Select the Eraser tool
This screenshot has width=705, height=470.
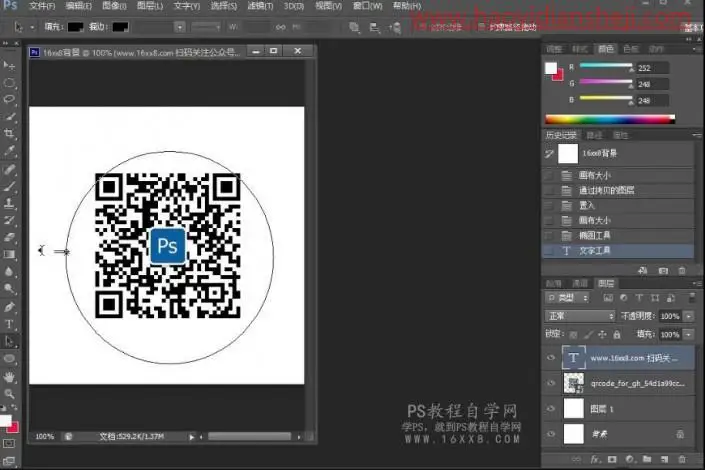click(x=9, y=237)
